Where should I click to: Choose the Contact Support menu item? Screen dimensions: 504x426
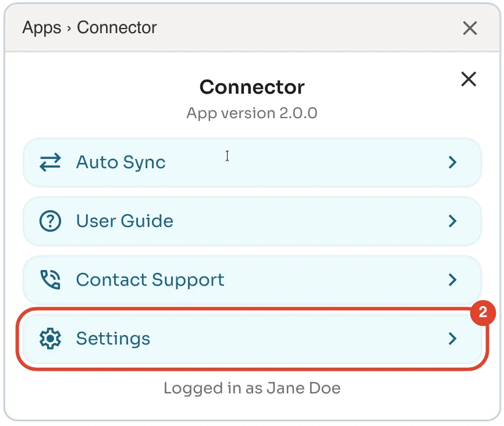tap(253, 280)
